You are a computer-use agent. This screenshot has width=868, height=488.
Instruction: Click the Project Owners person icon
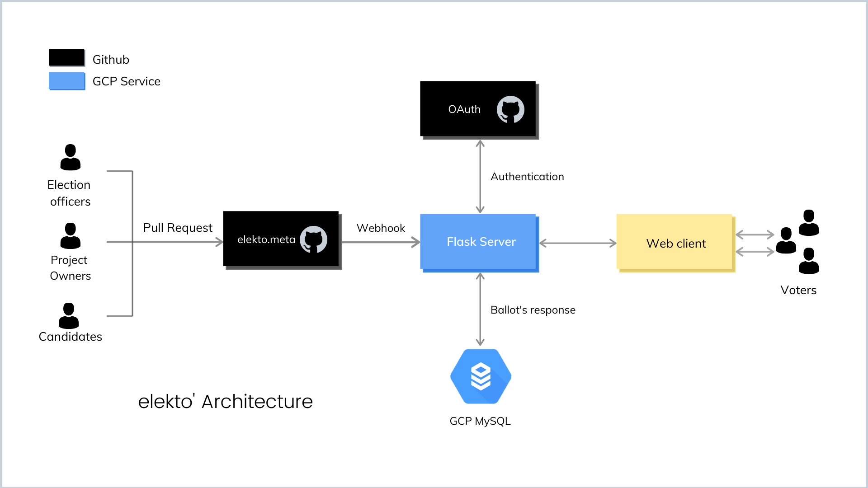coord(70,236)
